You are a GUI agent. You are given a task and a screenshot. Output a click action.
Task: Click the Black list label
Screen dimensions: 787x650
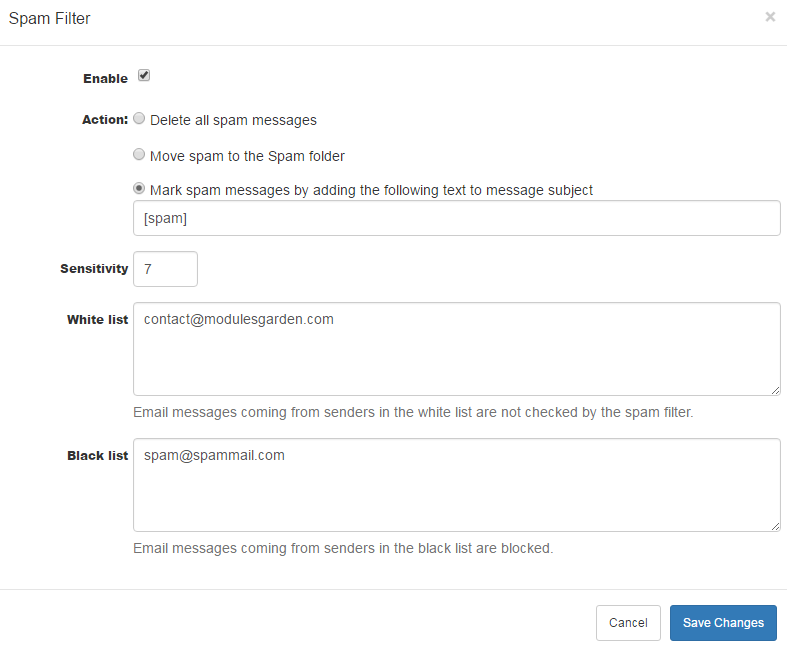(98, 456)
